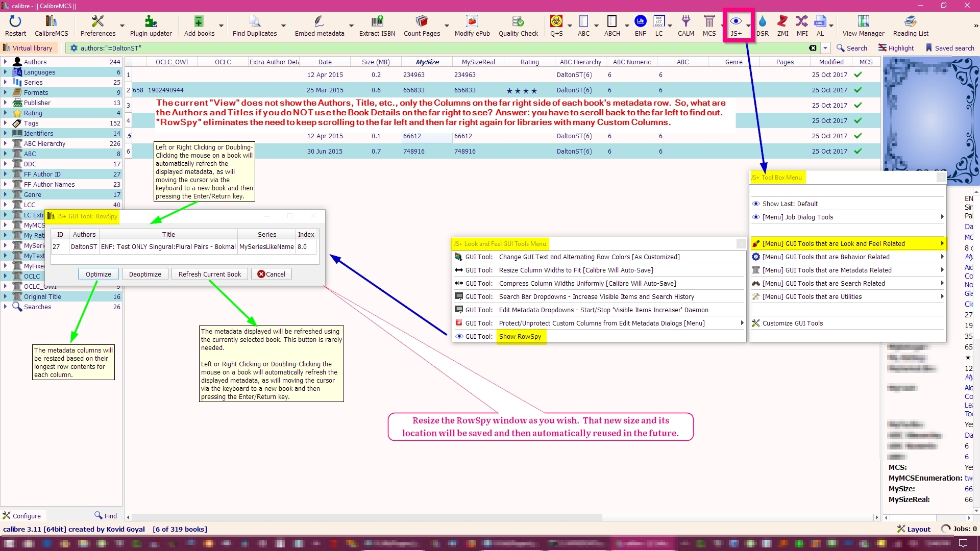
Task: Select the Show RowSpy menu entry
Action: pos(520,336)
